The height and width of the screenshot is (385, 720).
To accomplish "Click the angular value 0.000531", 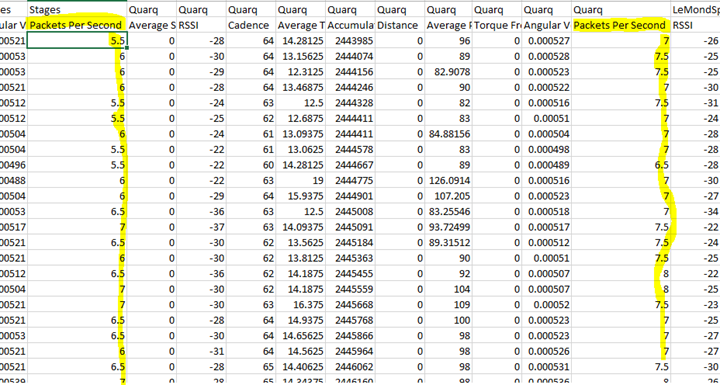I will 547,367.
